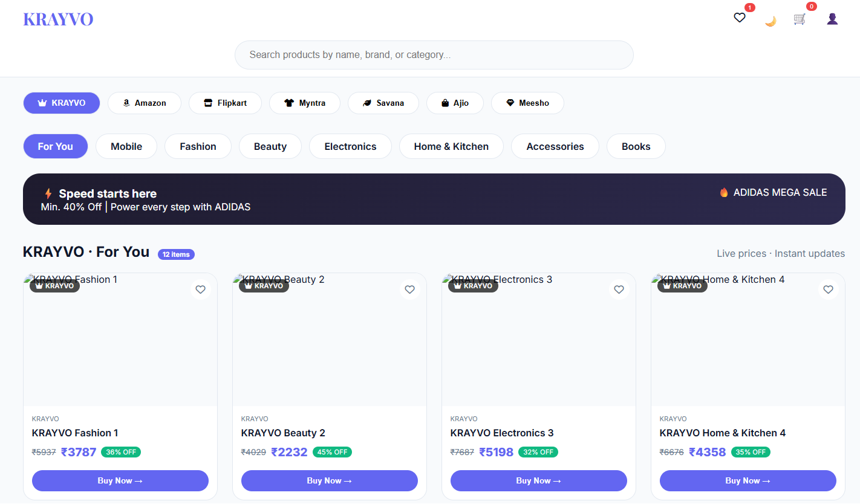Switch to the Mobile category
Image resolution: width=860 pixels, height=504 pixels.
[126, 146]
